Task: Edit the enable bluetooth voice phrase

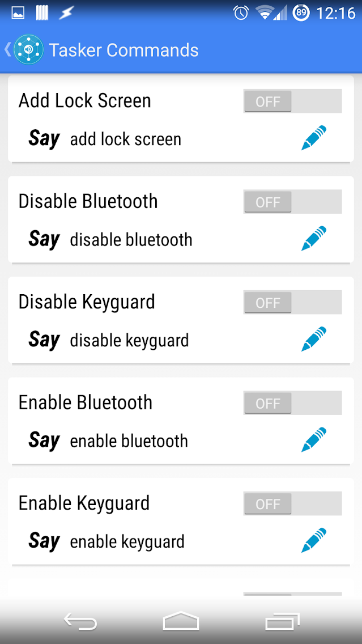Action: click(313, 440)
